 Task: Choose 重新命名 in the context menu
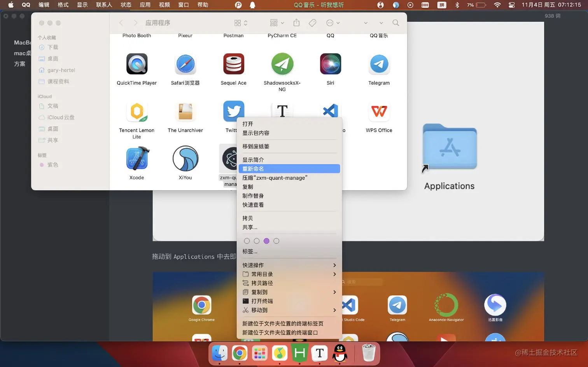(x=289, y=169)
